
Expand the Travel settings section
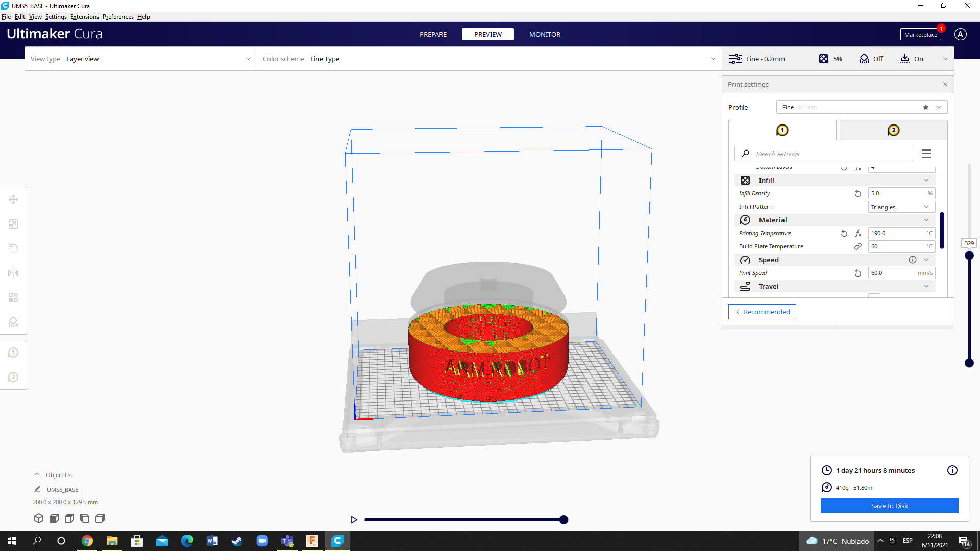[926, 286]
